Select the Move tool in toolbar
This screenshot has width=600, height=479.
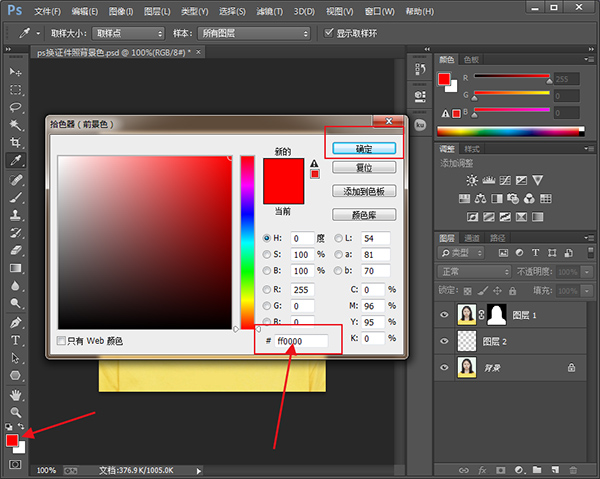[15, 72]
